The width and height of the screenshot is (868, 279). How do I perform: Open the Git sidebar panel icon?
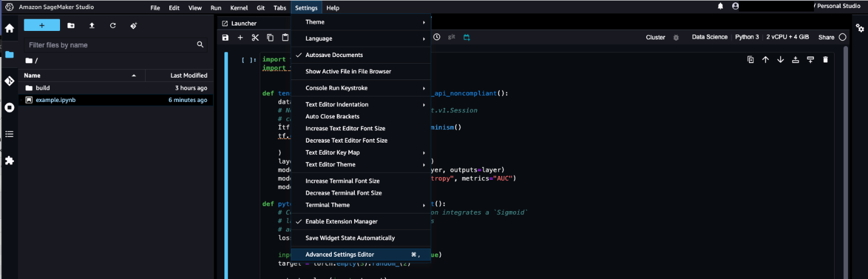pos(9,81)
